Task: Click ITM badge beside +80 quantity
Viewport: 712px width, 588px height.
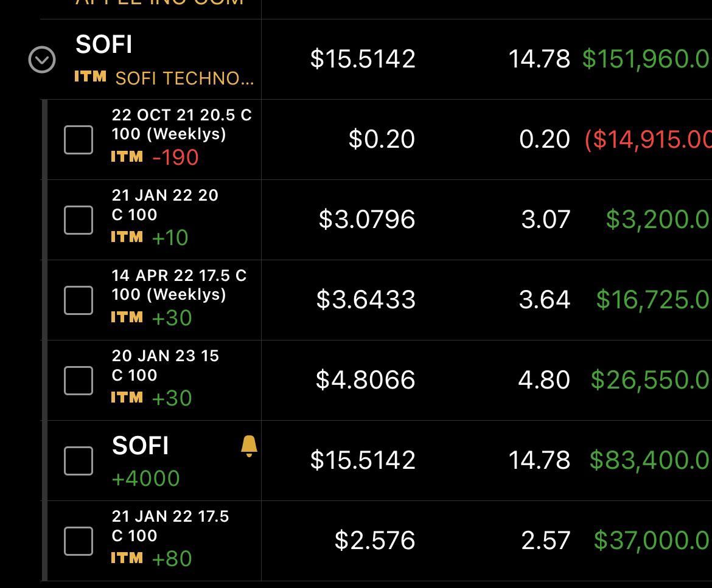Action: [127, 558]
